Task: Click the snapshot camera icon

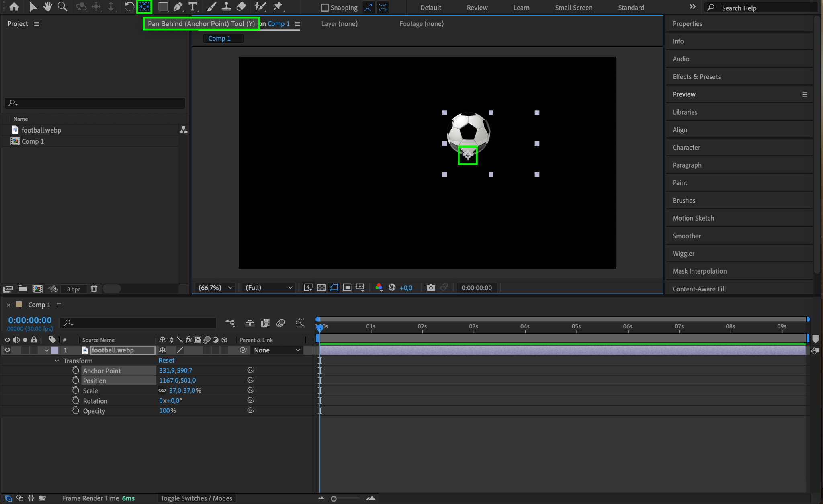Action: (x=431, y=287)
